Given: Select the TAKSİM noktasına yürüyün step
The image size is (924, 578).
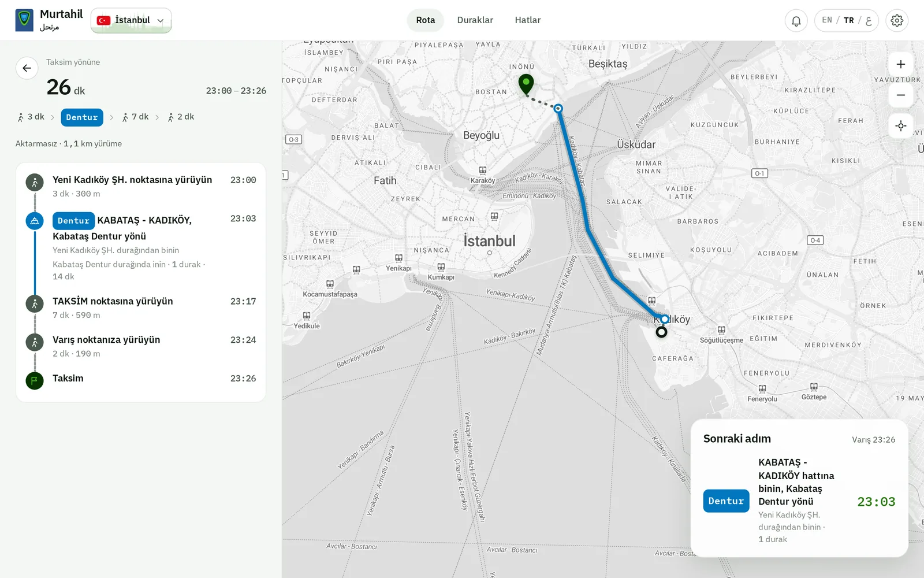Looking at the screenshot, I should pyautogui.click(x=141, y=307).
